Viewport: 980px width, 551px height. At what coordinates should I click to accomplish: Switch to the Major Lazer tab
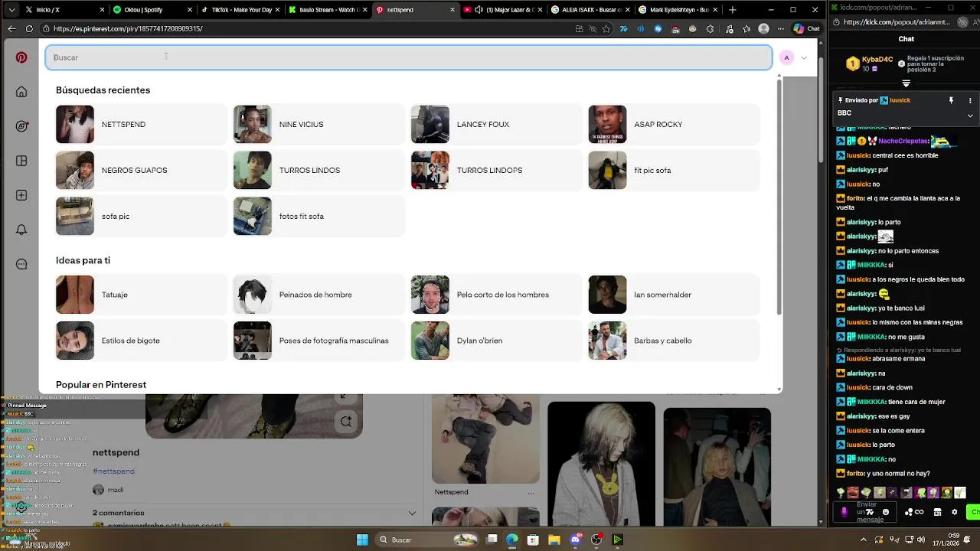504,10
